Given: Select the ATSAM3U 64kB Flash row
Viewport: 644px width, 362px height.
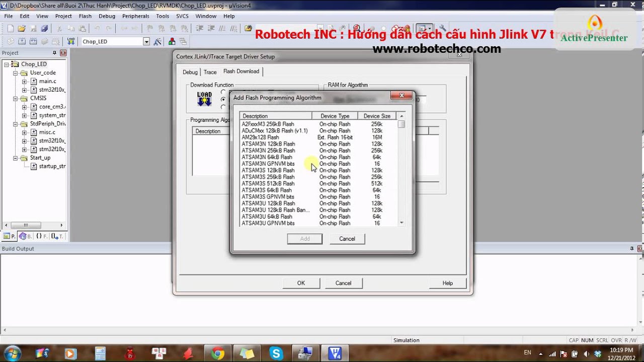Looking at the screenshot, I should point(318,217).
